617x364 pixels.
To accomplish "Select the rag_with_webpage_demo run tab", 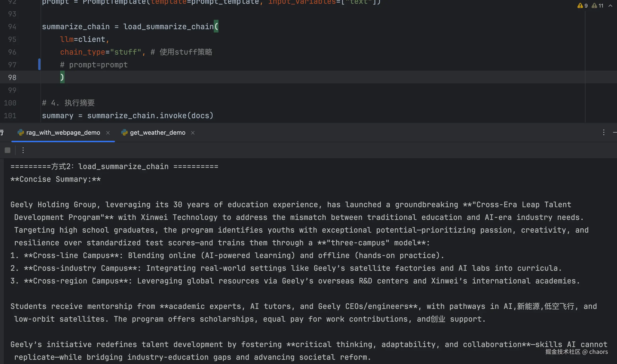I will point(63,133).
